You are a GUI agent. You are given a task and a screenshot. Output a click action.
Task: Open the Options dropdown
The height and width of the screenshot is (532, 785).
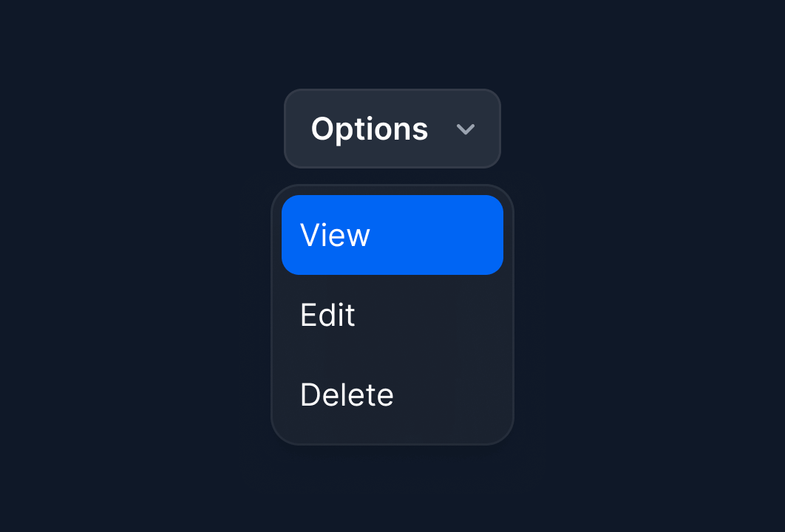[x=392, y=129]
